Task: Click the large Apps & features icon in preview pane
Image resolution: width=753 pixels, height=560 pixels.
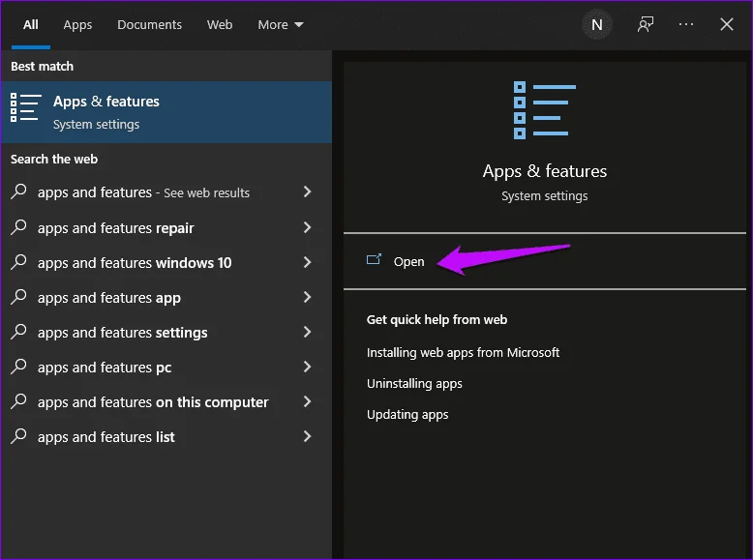Action: (x=545, y=110)
